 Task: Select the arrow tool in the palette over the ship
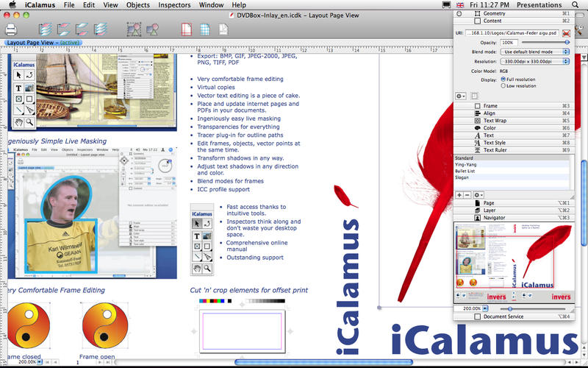(x=18, y=75)
